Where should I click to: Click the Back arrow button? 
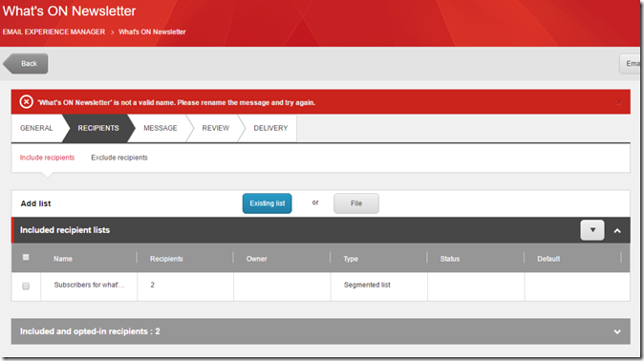26,64
